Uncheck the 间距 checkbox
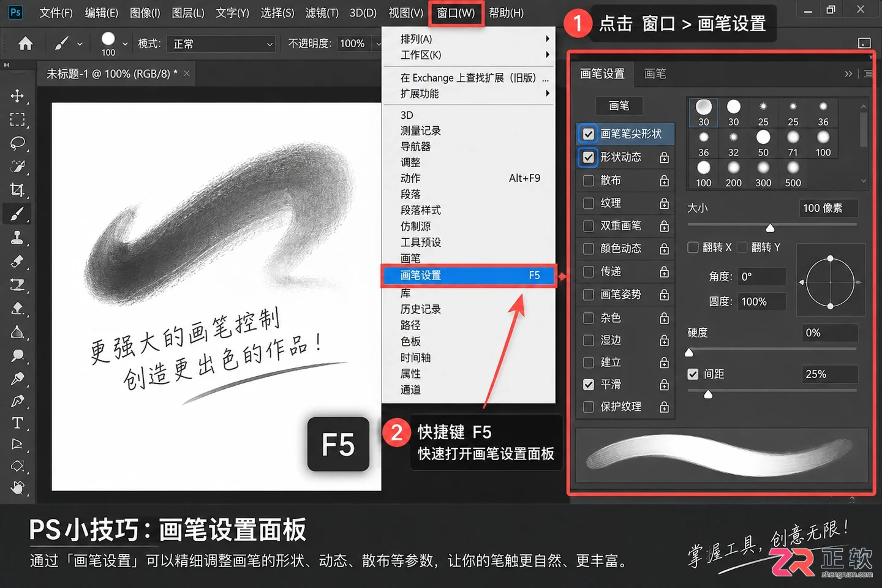882x588 pixels. pos(693,374)
